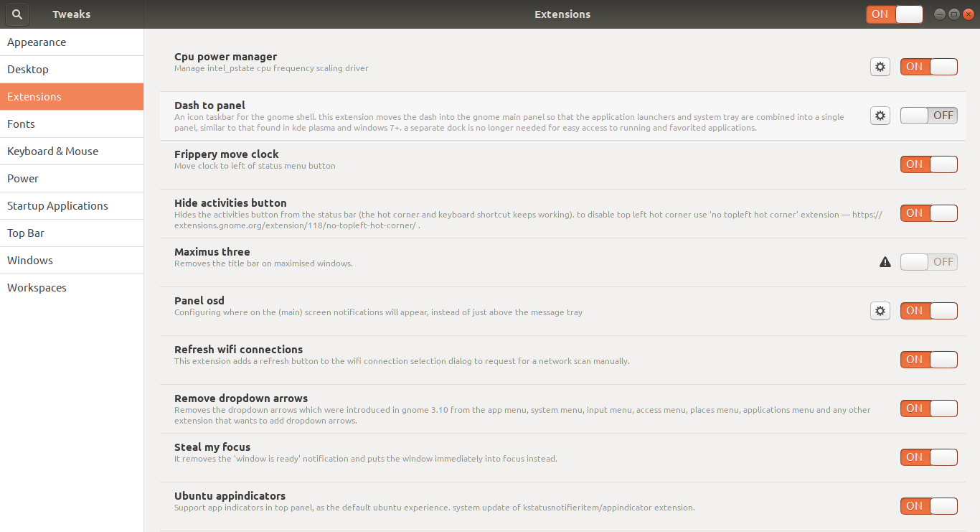980x532 pixels.
Task: Open the Workspaces section
Action: pyautogui.click(x=72, y=288)
